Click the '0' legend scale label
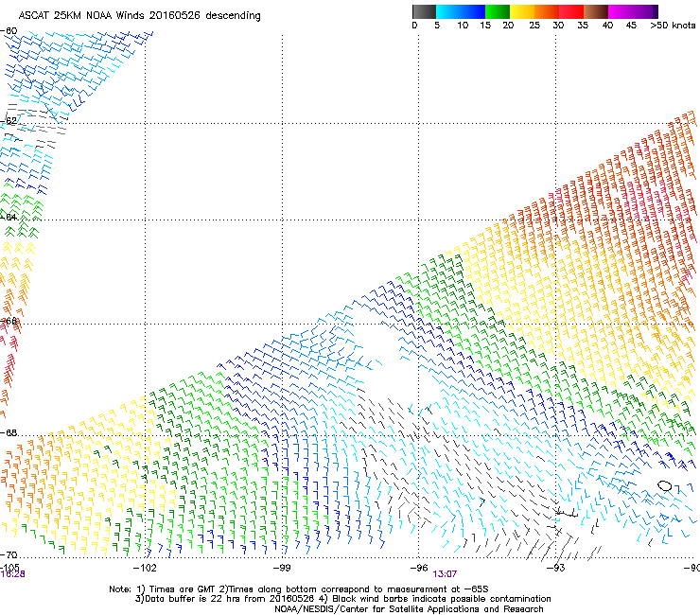Image resolution: width=700 pixels, height=615 pixels. pos(414,26)
